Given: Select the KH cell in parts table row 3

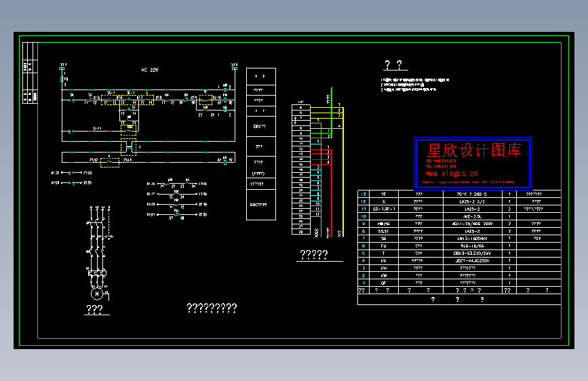Looking at the screenshot, I should click(384, 268).
